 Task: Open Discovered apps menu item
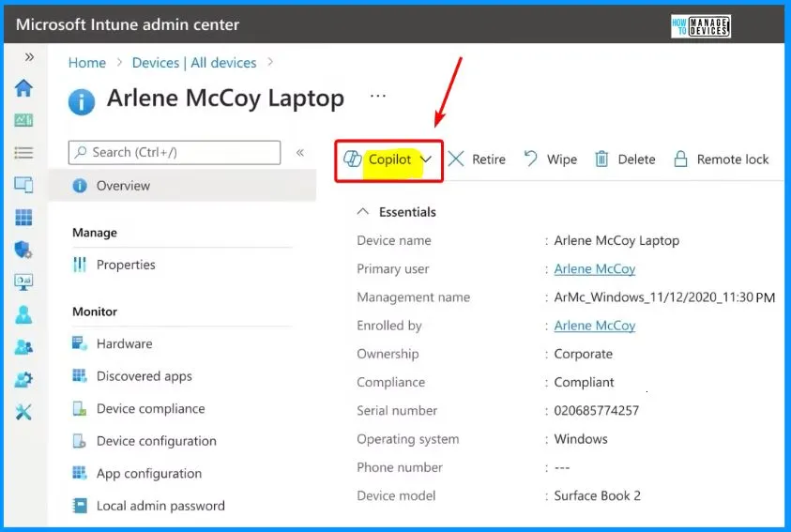[x=145, y=376]
